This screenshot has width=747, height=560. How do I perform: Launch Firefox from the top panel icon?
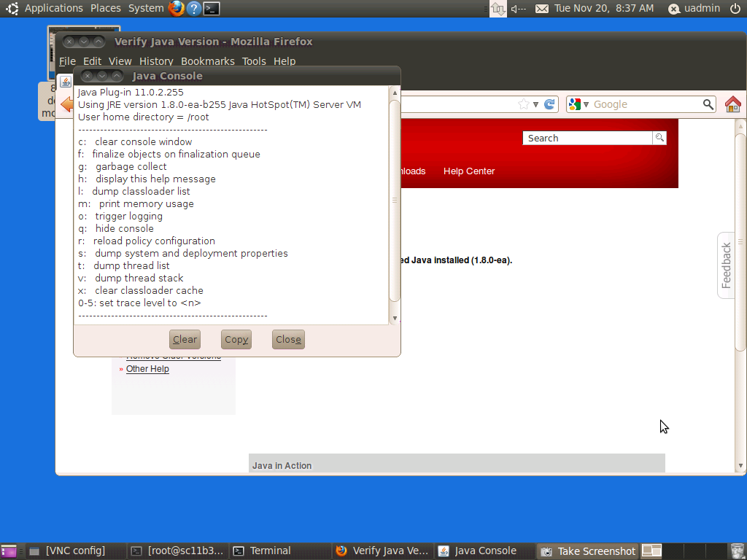point(177,8)
